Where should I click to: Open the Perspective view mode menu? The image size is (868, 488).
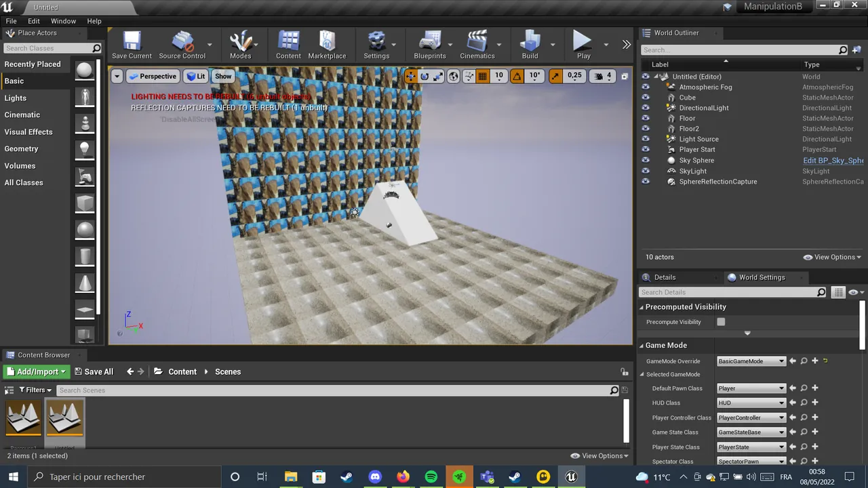[x=153, y=76]
